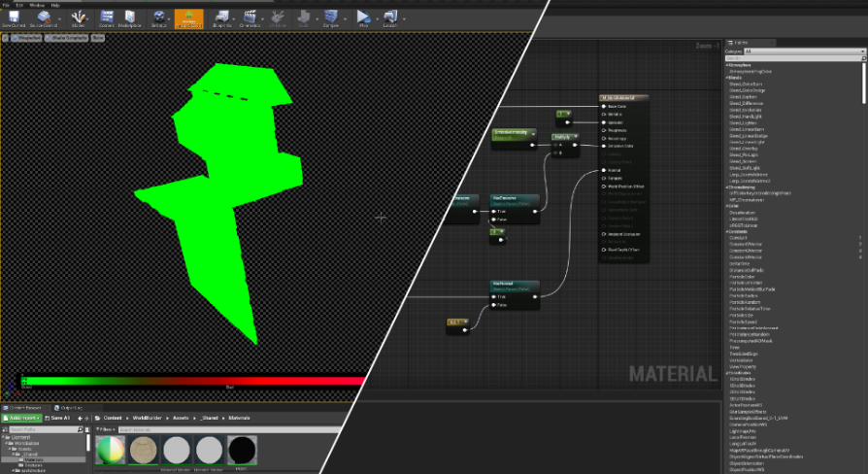Viewport: 868px width, 474px height.
Task: Click the Search Paths magnifier icon
Action: click(x=81, y=429)
